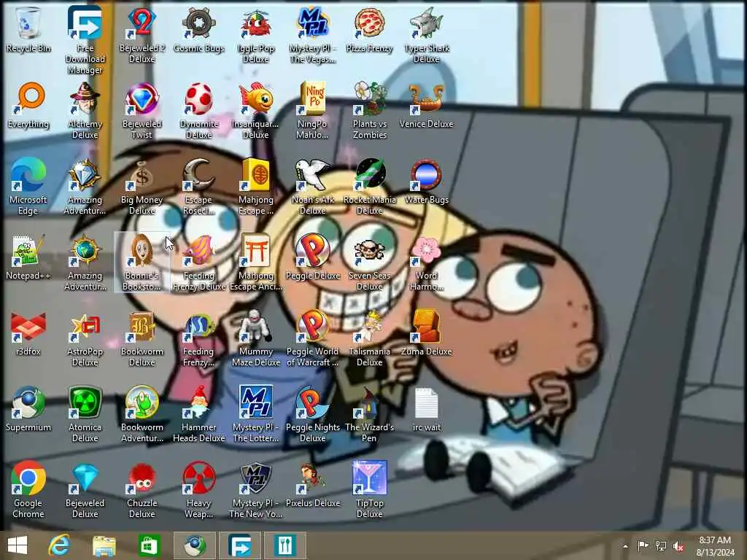This screenshot has width=747, height=560.
Task: Select The Wizard's Pen icon
Action: 369,414
